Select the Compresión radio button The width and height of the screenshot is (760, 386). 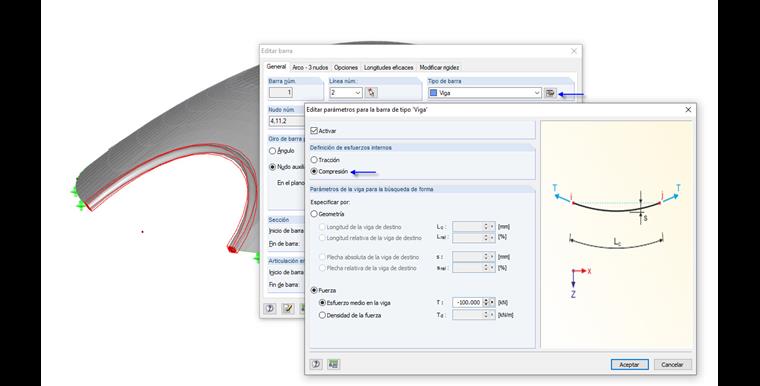coord(314,171)
